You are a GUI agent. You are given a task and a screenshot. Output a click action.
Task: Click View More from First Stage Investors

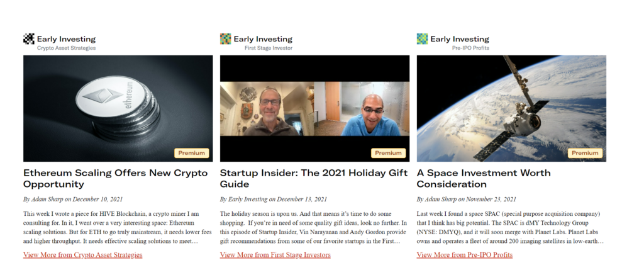point(275,255)
